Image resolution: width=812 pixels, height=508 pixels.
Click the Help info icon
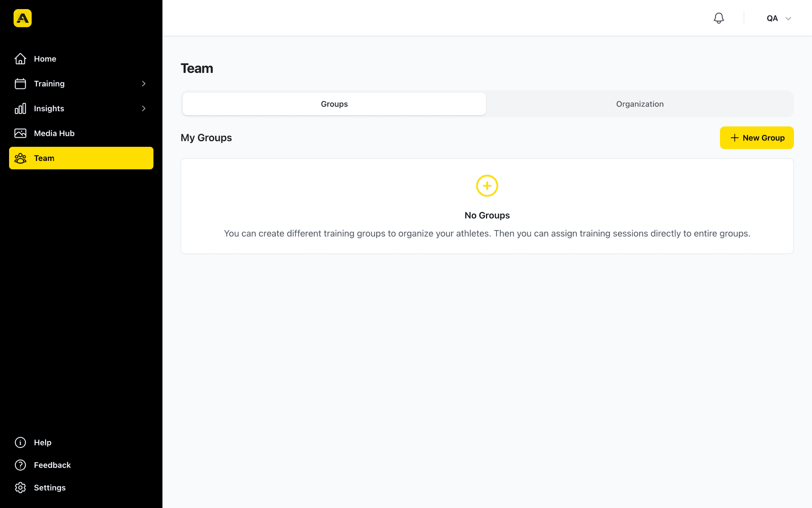pyautogui.click(x=20, y=443)
